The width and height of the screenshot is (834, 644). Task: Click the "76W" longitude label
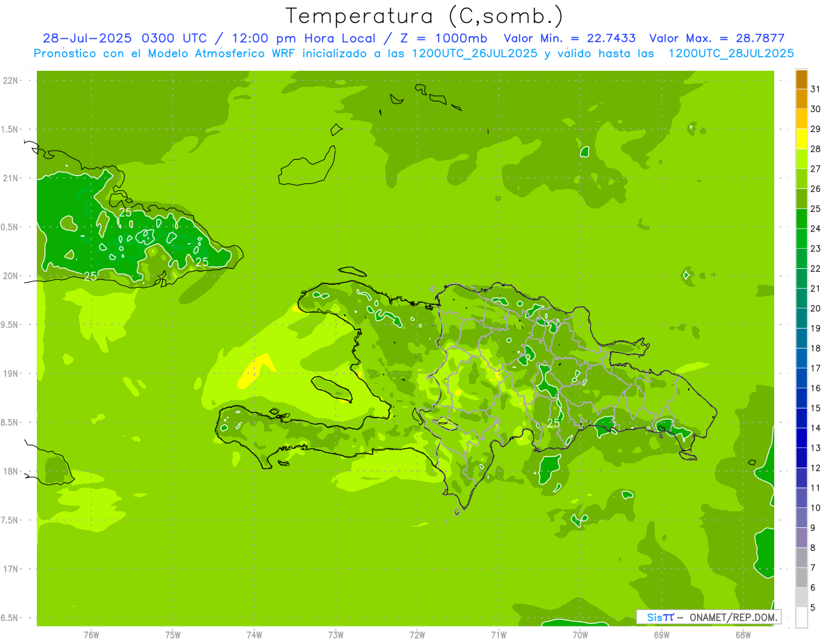pyautogui.click(x=91, y=636)
